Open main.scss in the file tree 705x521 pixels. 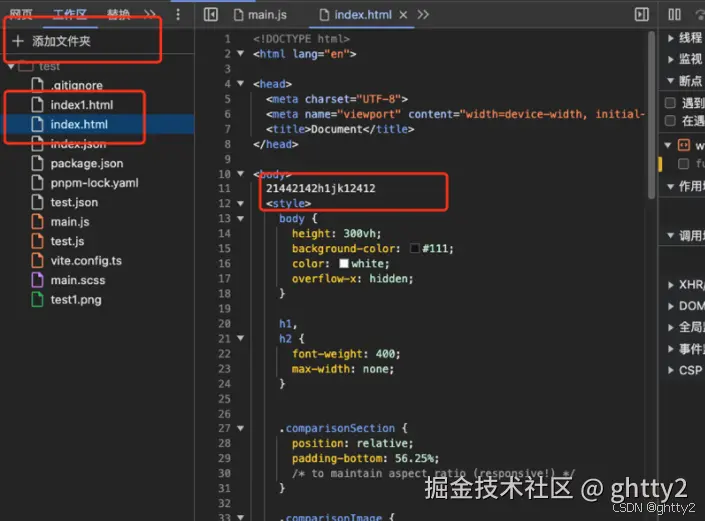tap(78, 280)
